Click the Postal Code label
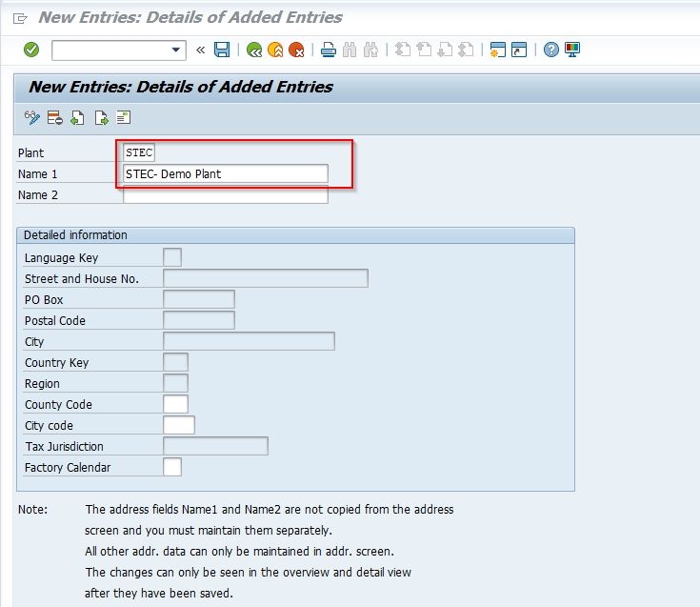 [55, 321]
